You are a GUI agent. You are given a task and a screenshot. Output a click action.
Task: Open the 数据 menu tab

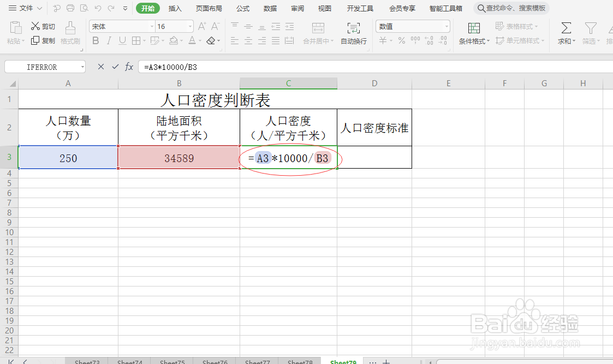click(270, 8)
